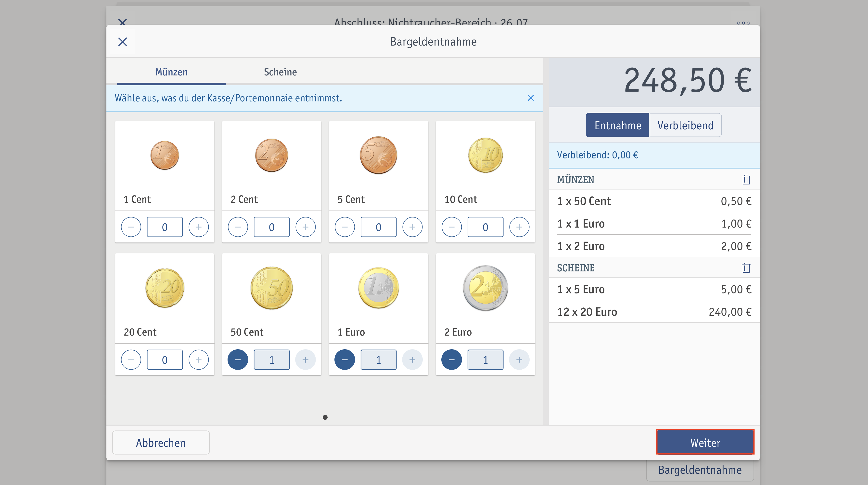The image size is (868, 485).
Task: Select the '1 x 50 Cent' list row
Action: click(654, 201)
